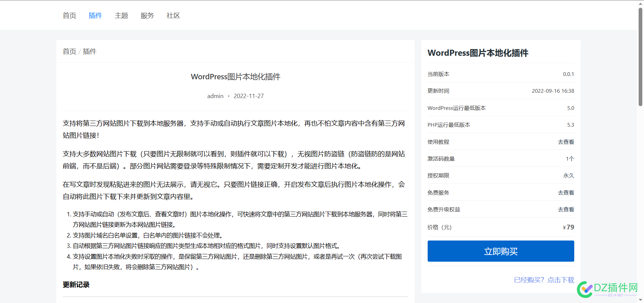The height and width of the screenshot is (303, 644).
Task: Click the 当前版本 value 0.0.1
Action: [568, 74]
